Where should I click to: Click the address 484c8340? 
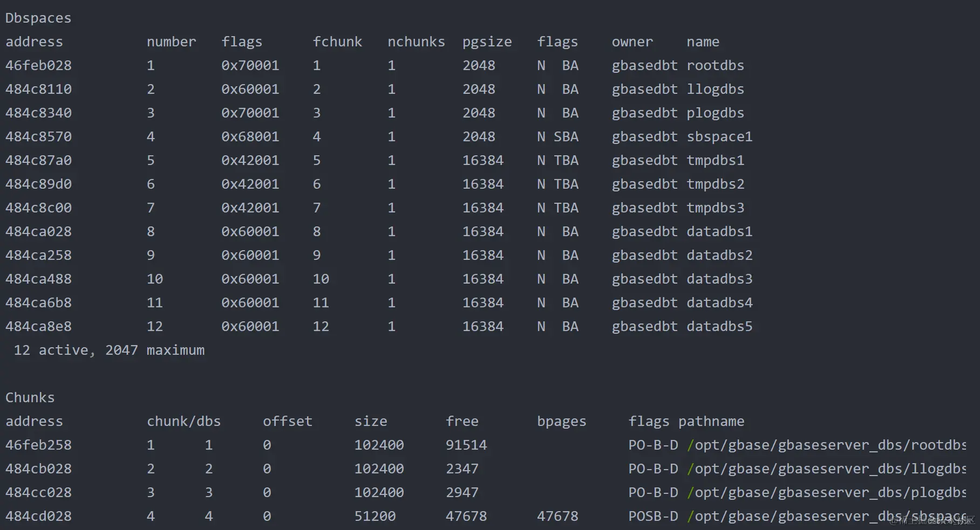click(38, 113)
